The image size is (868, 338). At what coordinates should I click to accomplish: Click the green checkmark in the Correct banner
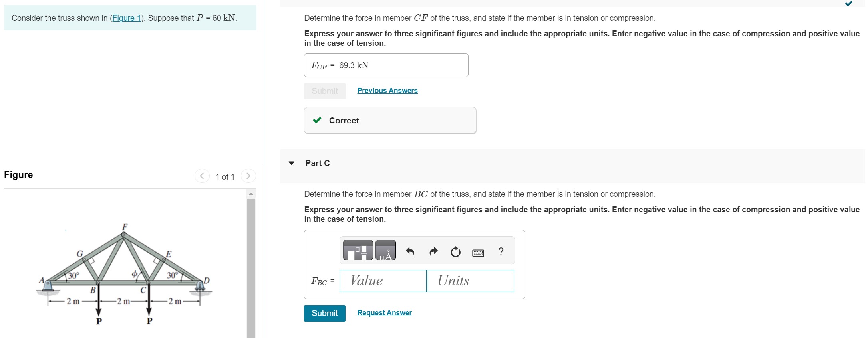point(317,120)
